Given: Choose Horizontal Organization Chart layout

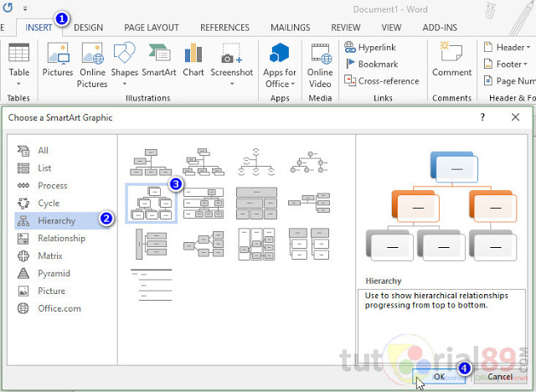Looking at the screenshot, I should coord(309,203).
